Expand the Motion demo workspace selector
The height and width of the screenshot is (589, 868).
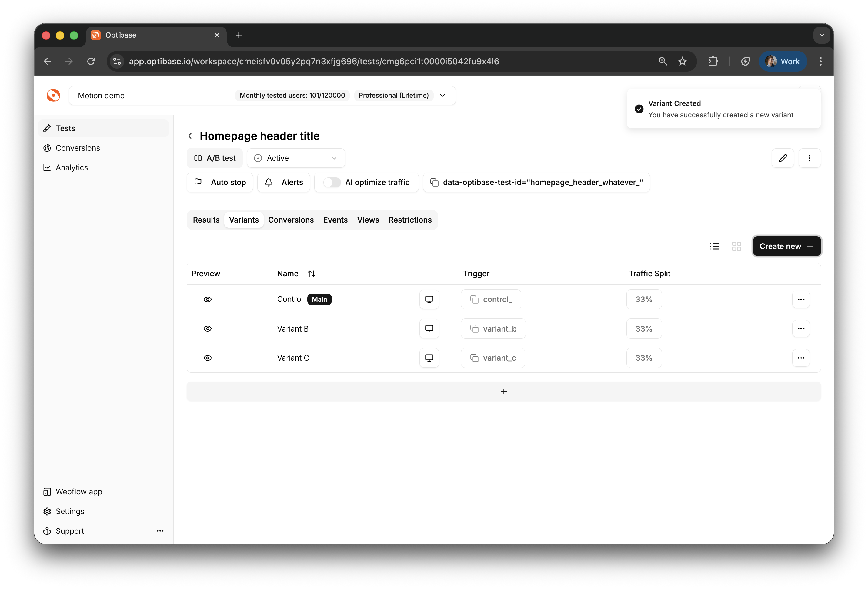pos(442,95)
